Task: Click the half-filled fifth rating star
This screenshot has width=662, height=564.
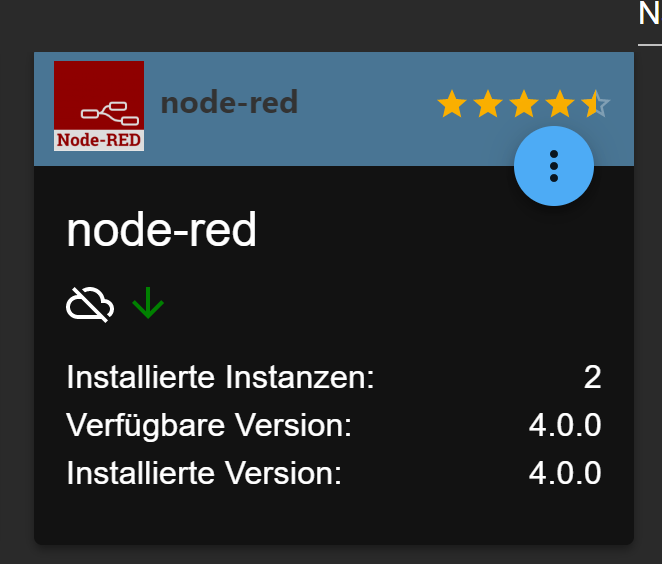Action: click(x=595, y=103)
